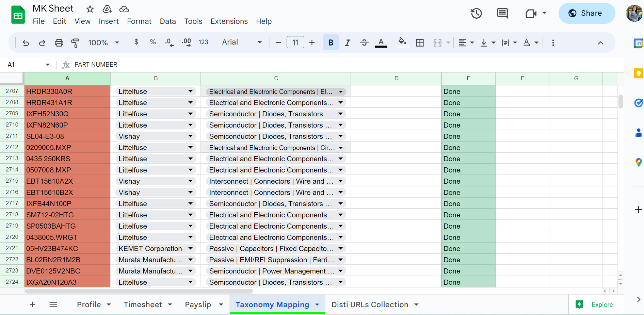Screen dimensions: 644x315
Task: Open Google Calendar in side panel
Action: 638,43
